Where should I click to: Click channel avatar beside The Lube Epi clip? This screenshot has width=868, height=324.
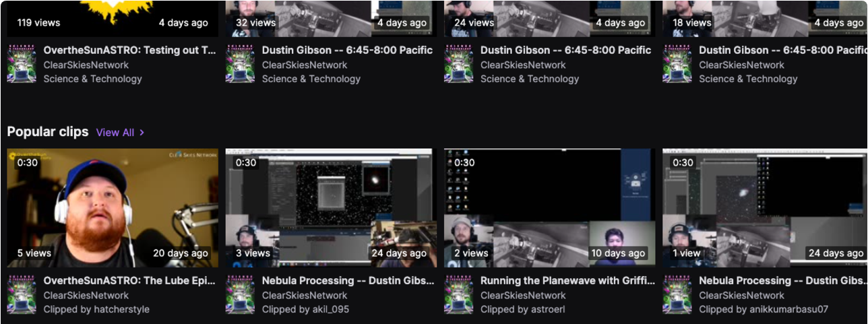pyautogui.click(x=22, y=294)
